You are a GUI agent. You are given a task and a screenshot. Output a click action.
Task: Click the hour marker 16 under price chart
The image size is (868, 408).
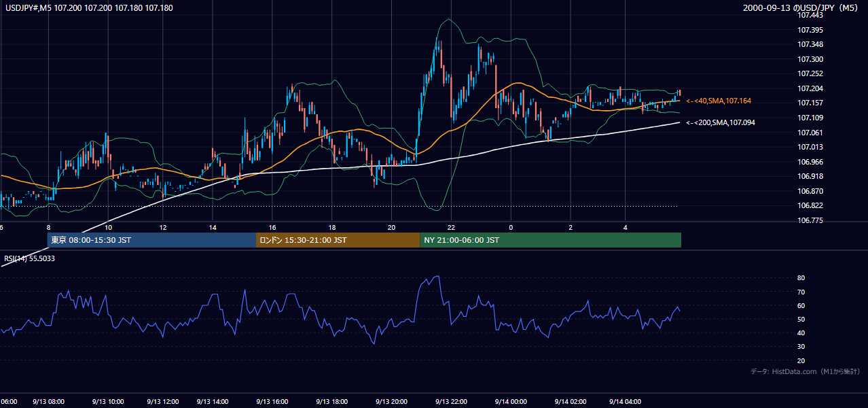[x=272, y=227]
